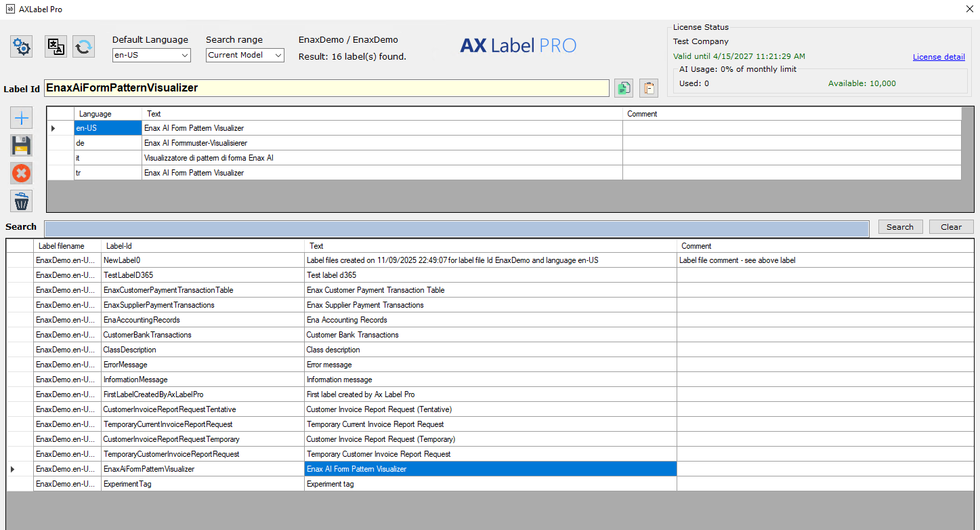Select the tr language cell
980x530 pixels.
pos(108,173)
